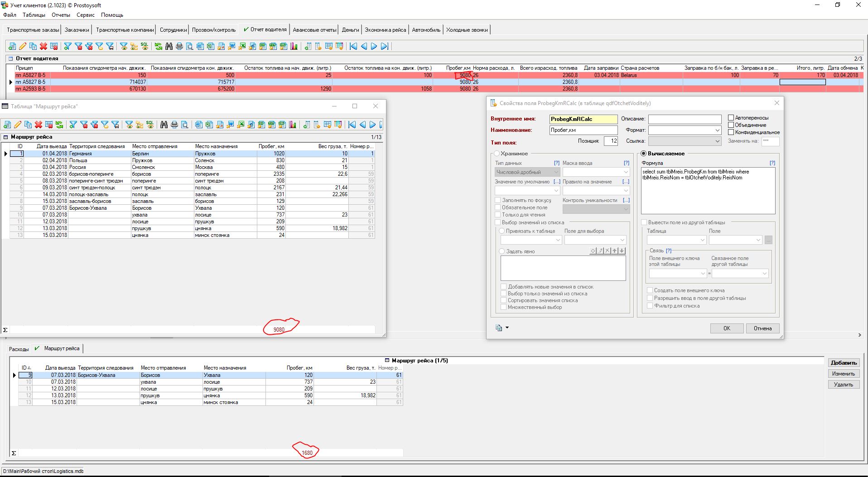Toggle Заполнять по фокусу checkbox
This screenshot has height=477, width=868.
pos(498,200)
